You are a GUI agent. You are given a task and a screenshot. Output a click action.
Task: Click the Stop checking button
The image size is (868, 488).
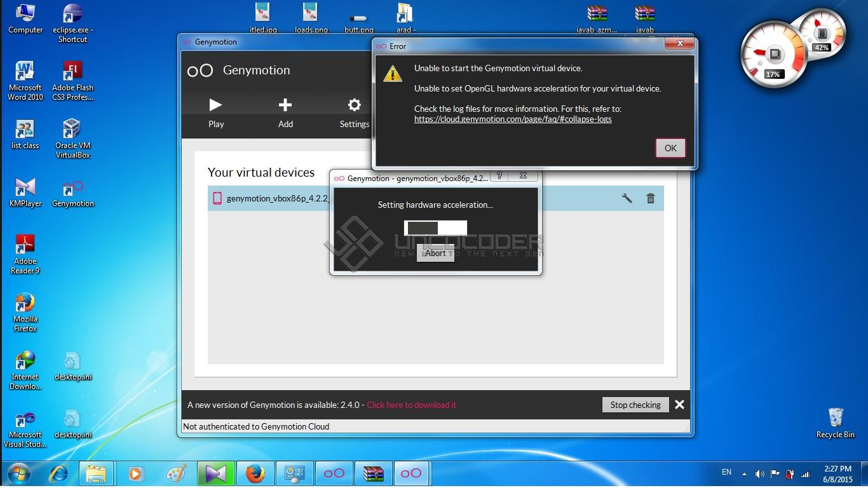tap(635, 405)
